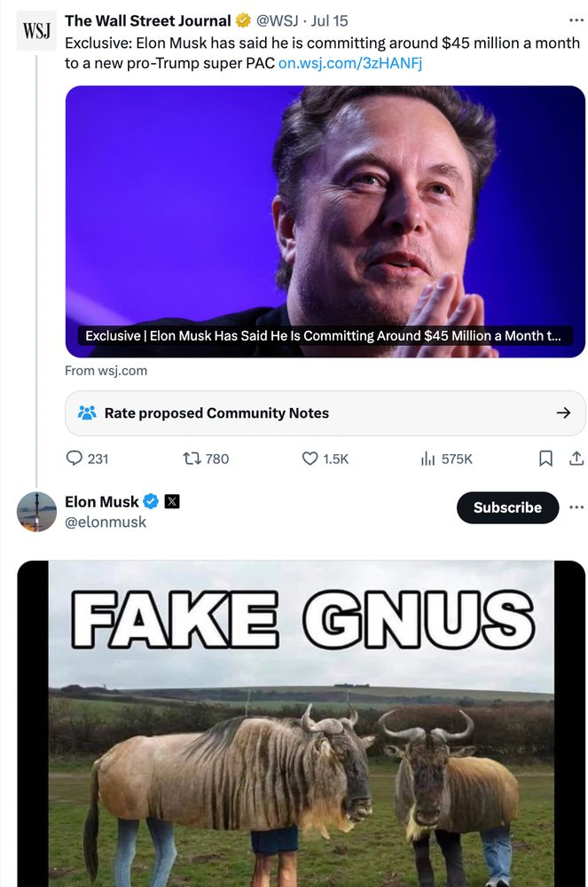Like the WSJ post

point(310,459)
